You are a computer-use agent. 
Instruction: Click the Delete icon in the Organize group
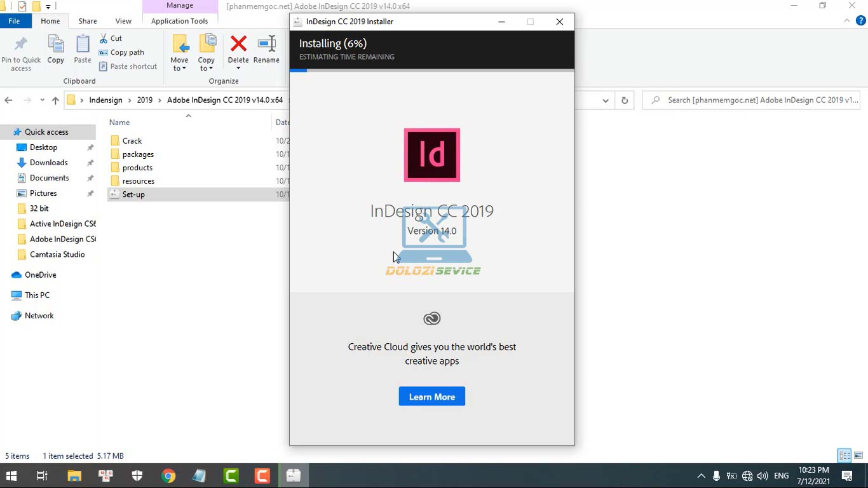[238, 44]
